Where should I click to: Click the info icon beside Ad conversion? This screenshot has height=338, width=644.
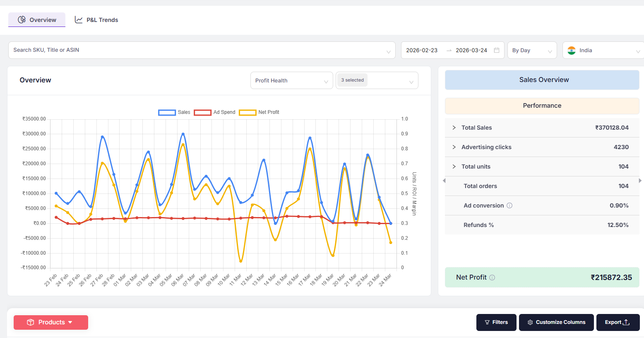pyautogui.click(x=509, y=205)
